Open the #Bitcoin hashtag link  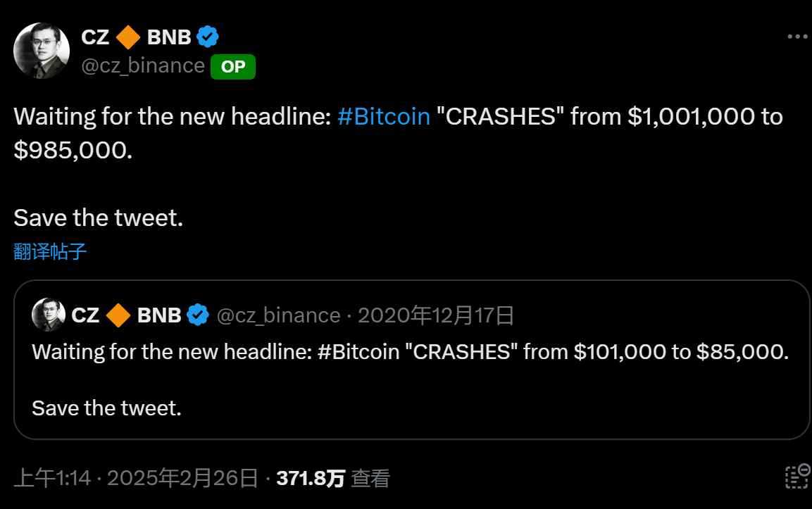point(383,116)
